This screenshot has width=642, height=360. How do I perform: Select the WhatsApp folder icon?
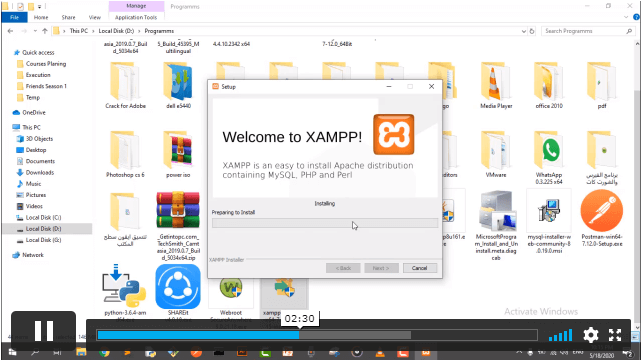click(549, 150)
